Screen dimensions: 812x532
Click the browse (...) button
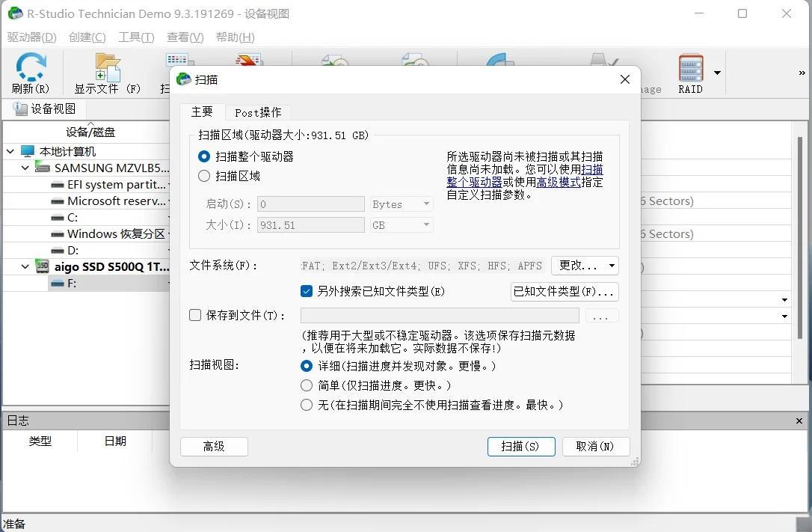coord(601,316)
